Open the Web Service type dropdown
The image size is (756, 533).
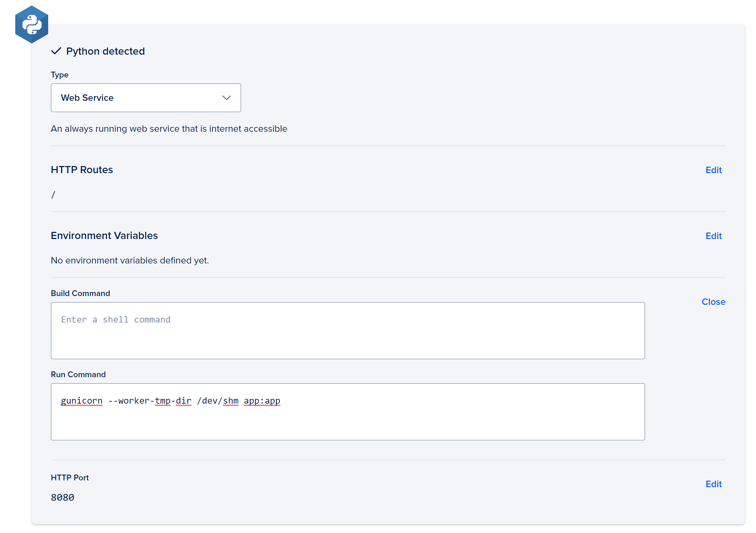[x=146, y=98]
